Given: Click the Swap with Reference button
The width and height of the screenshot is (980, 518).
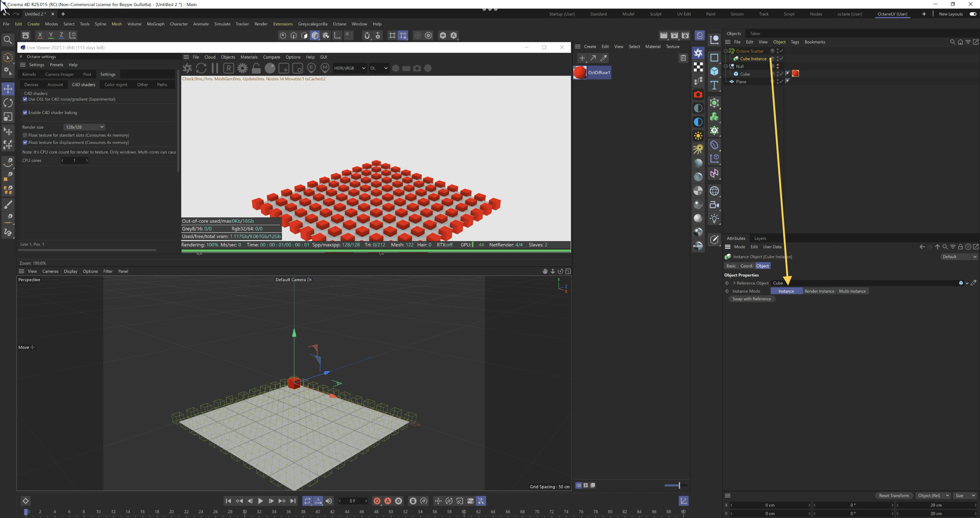Looking at the screenshot, I should coord(752,299).
